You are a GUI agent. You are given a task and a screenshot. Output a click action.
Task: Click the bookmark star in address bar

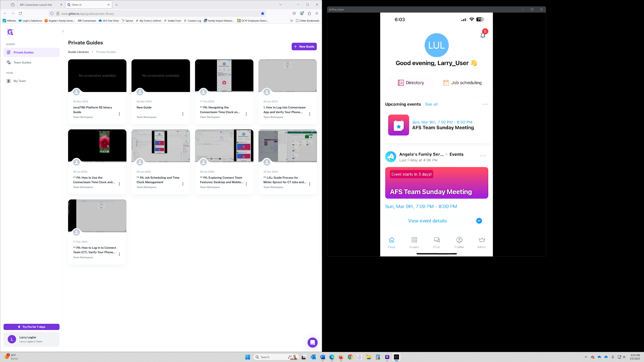[x=262, y=13]
